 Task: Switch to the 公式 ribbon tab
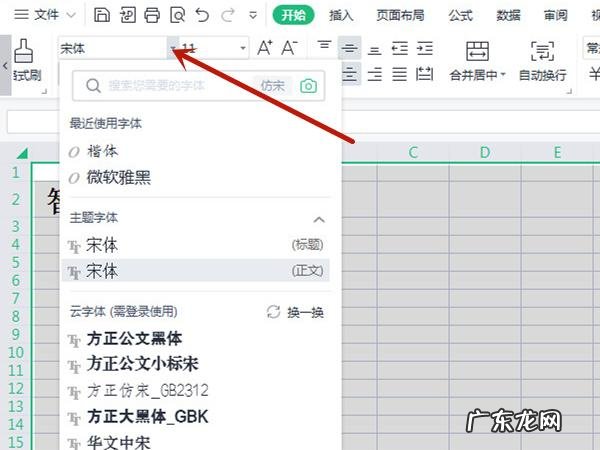tap(461, 15)
